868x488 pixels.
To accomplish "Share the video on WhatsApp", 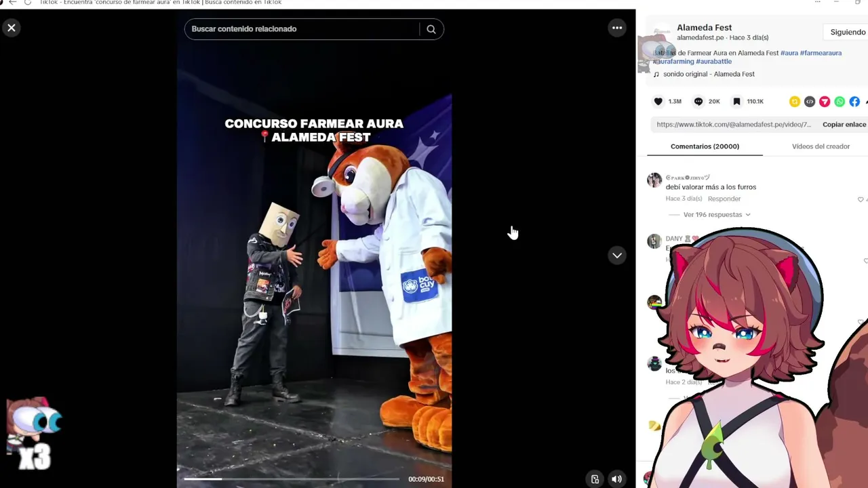I will click(840, 102).
